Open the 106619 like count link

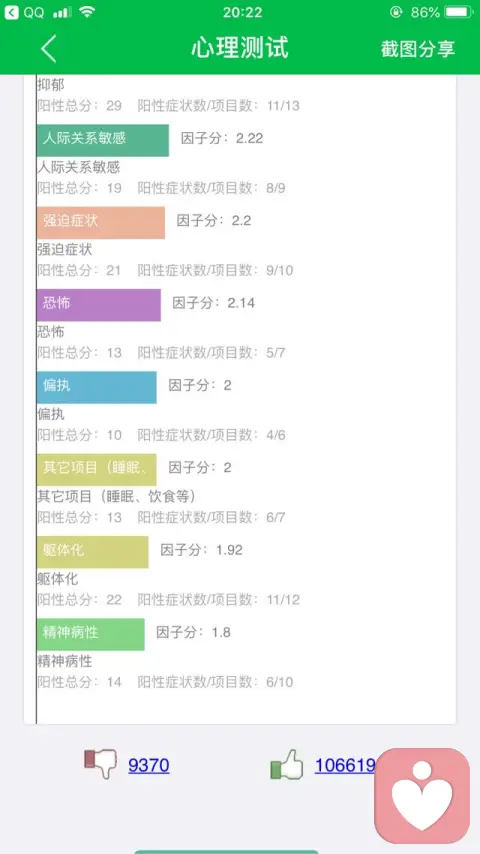tap(345, 765)
